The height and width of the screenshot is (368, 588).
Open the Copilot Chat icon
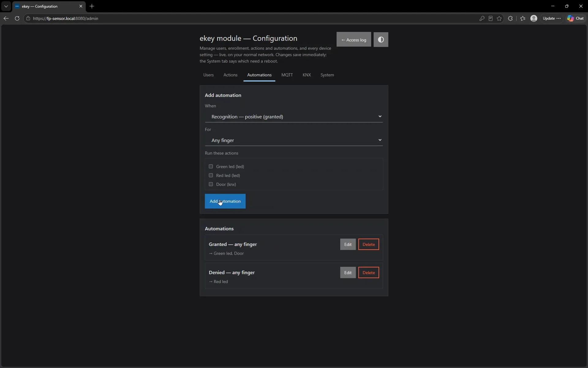[575, 18]
